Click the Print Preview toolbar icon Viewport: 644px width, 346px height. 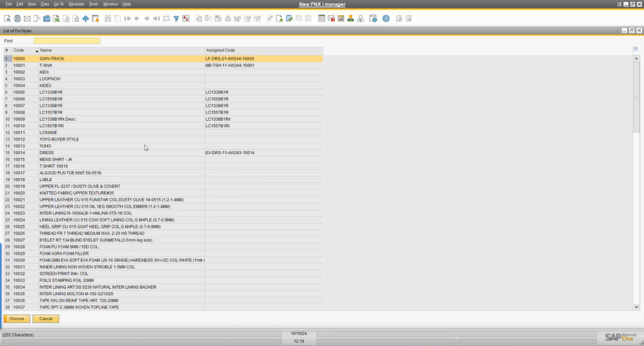[8, 18]
